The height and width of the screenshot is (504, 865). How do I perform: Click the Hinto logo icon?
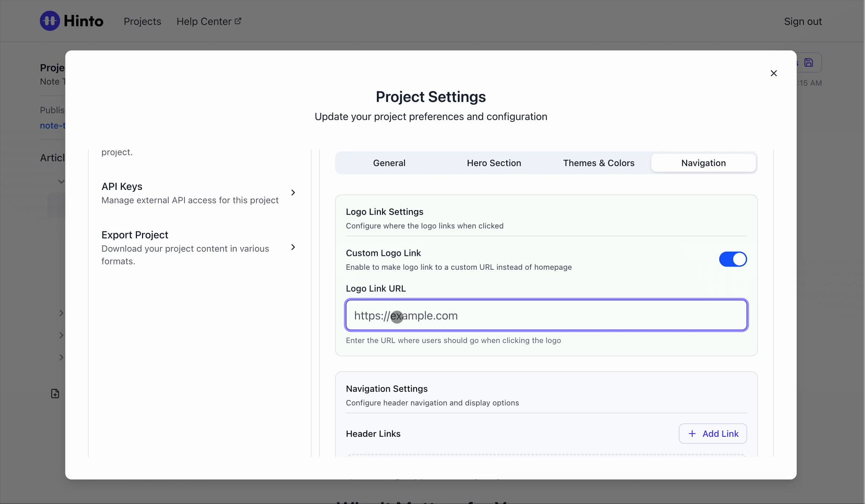(x=50, y=21)
